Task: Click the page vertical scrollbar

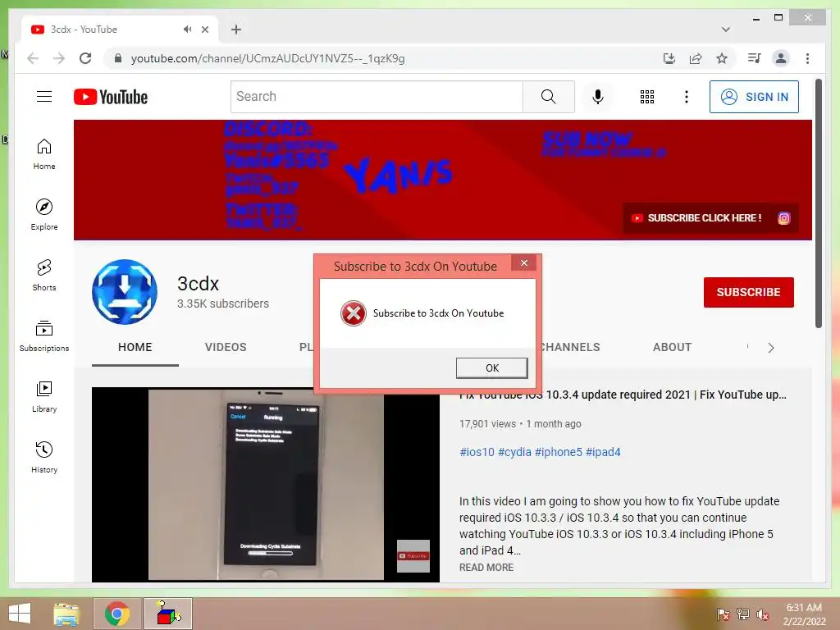Action: 818,203
